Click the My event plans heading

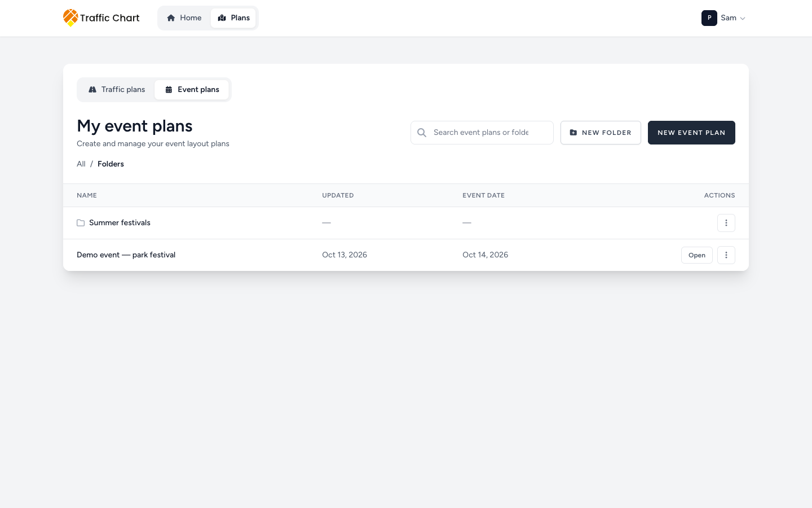pos(135,126)
